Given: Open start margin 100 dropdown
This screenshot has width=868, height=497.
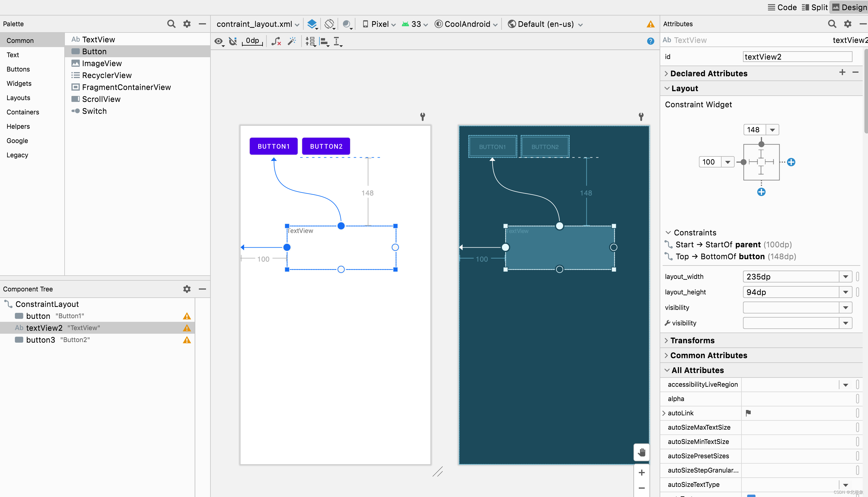Looking at the screenshot, I should pyautogui.click(x=728, y=162).
